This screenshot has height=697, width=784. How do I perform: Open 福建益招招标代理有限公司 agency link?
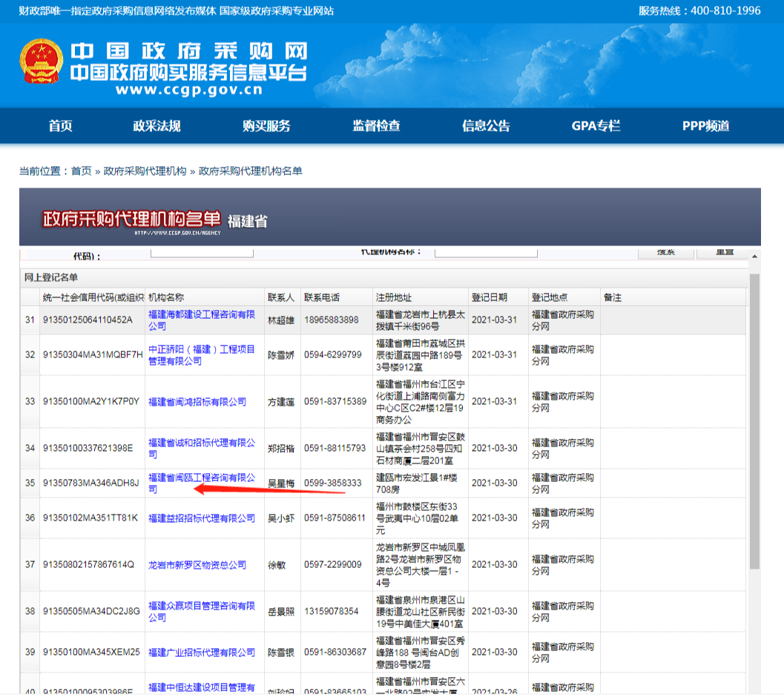pos(201,518)
